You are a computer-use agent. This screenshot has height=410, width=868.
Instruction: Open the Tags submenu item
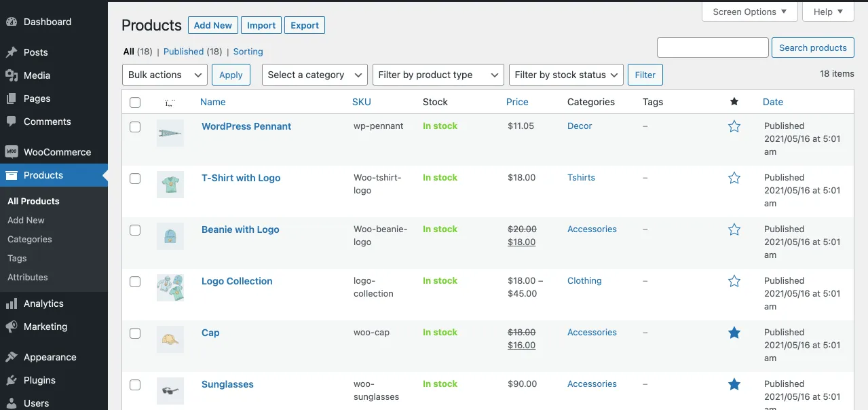pyautogui.click(x=17, y=258)
